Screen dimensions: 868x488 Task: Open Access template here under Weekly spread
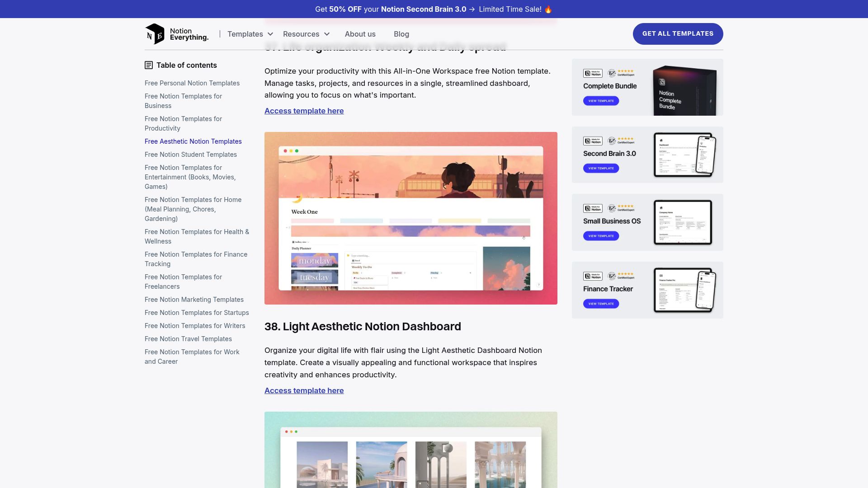point(304,111)
